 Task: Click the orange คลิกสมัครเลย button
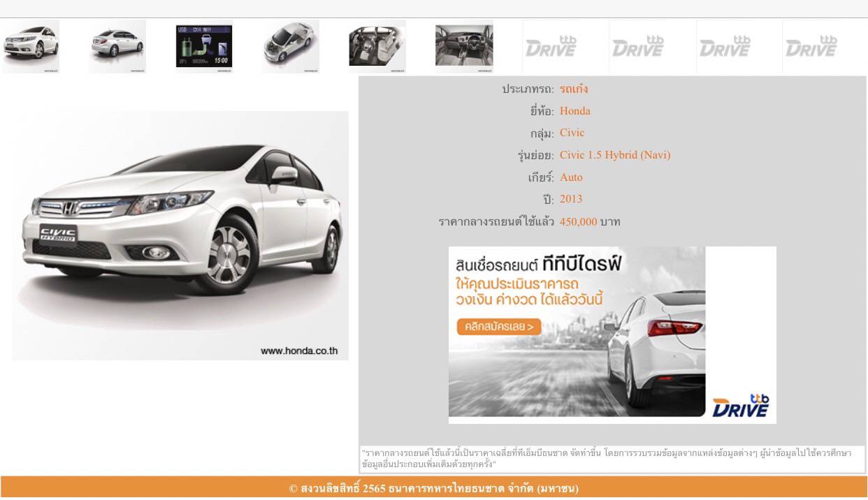pyautogui.click(x=499, y=326)
